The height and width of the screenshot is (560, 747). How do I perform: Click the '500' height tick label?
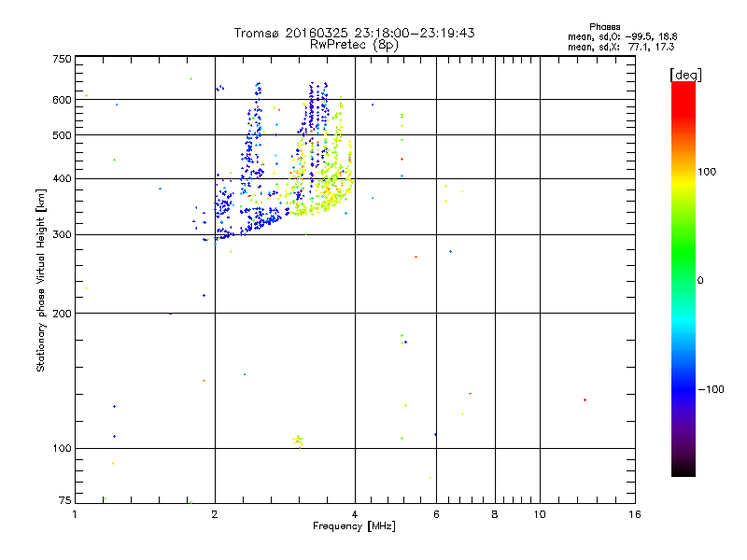[x=62, y=135]
